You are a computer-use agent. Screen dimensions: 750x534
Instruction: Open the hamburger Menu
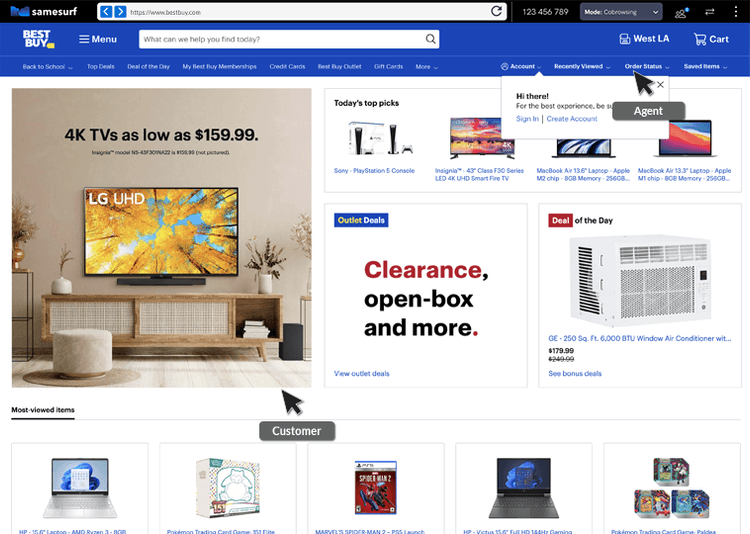tap(98, 39)
